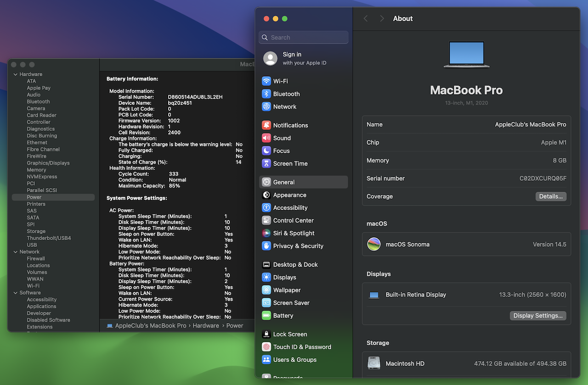
Task: Select NVMExpress in Hardware list
Action: (x=42, y=177)
